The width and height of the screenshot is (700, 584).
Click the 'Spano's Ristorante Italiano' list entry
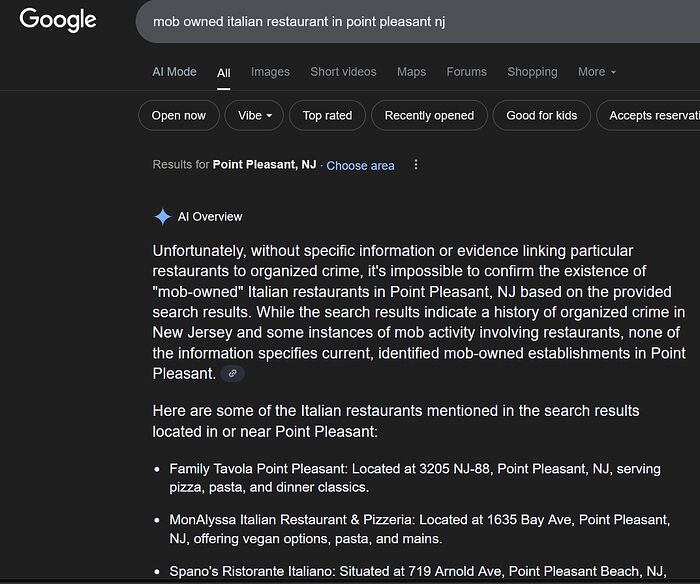point(418,571)
